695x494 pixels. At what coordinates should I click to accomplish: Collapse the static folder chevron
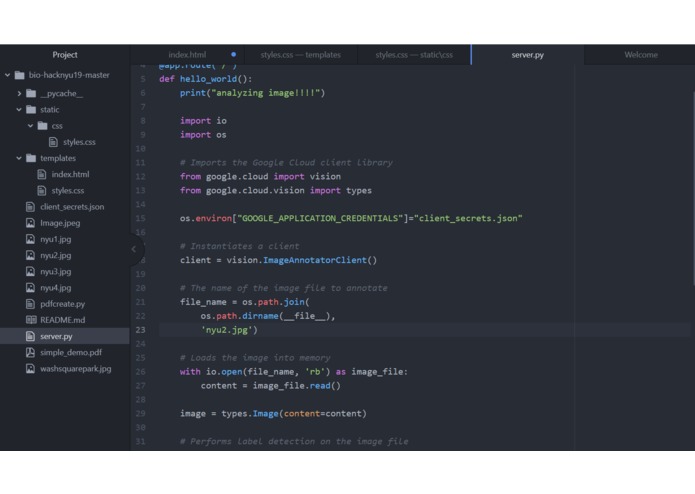click(x=19, y=109)
